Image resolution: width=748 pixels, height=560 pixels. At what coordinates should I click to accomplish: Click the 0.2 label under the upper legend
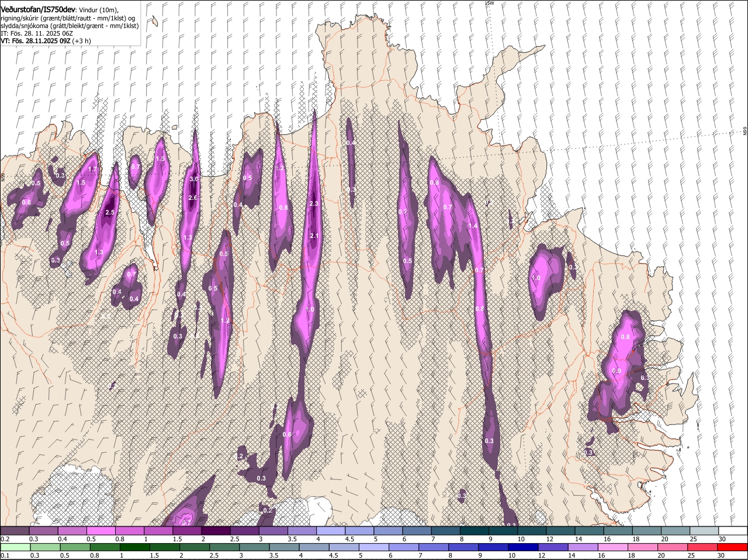click(x=5, y=539)
